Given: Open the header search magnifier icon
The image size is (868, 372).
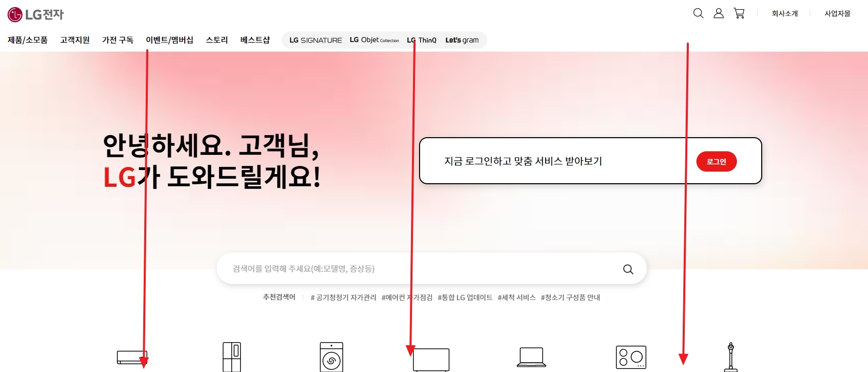Looking at the screenshot, I should pos(698,13).
